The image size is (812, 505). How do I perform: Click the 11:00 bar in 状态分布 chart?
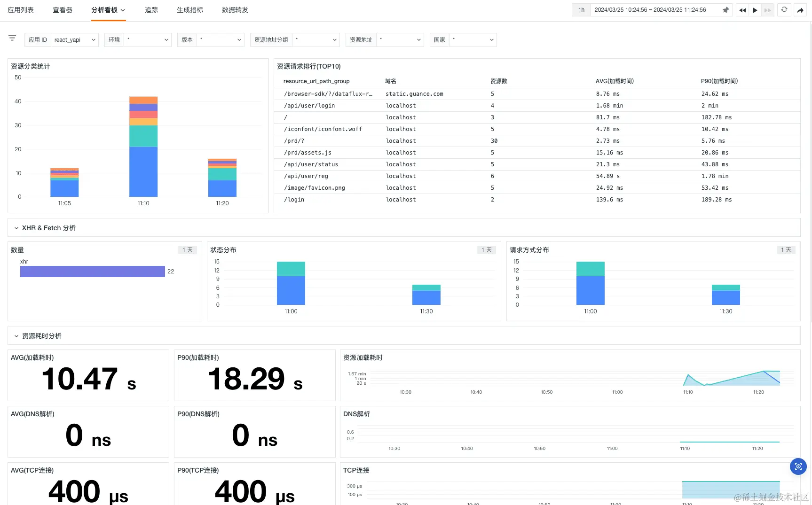coord(291,283)
